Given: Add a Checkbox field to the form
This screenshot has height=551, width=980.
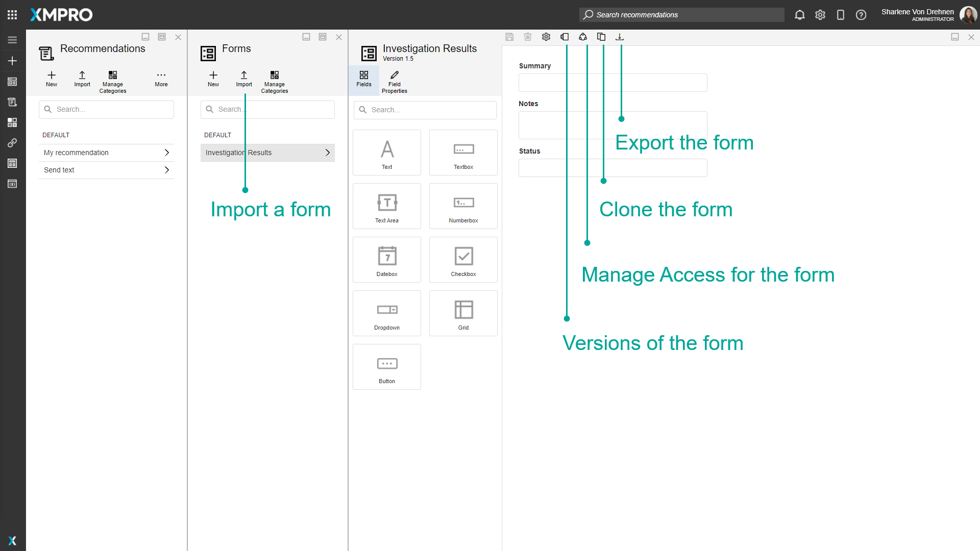Looking at the screenshot, I should coord(463,259).
